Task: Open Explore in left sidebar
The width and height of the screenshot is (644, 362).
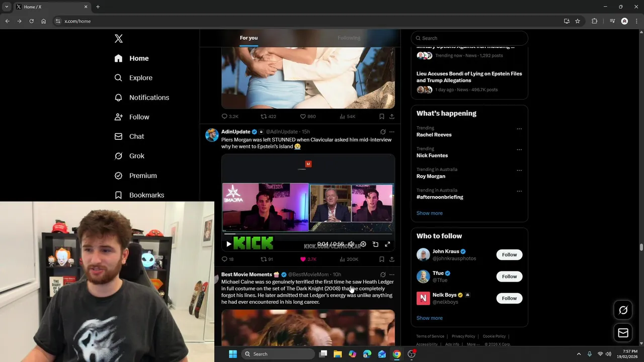Action: (x=133, y=78)
